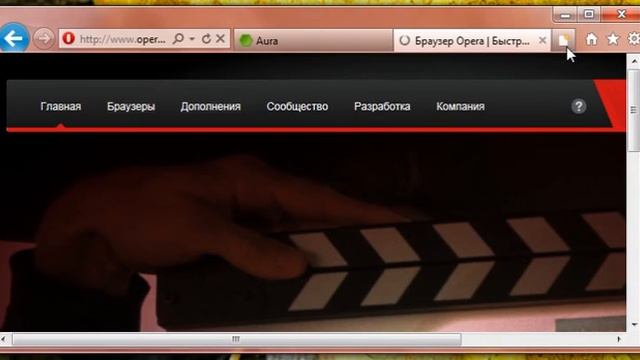Image resolution: width=640 pixels, height=360 pixels.
Task: Click the Home icon
Action: tap(591, 39)
